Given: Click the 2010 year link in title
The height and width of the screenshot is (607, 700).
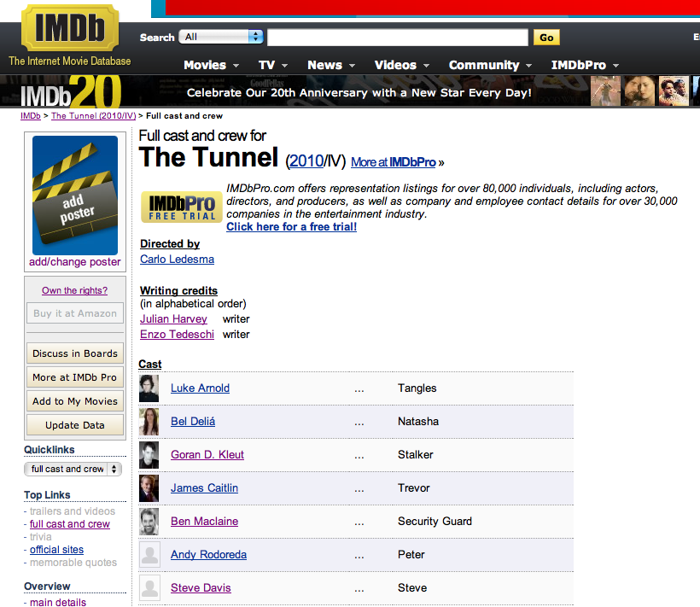Looking at the screenshot, I should coord(306,161).
